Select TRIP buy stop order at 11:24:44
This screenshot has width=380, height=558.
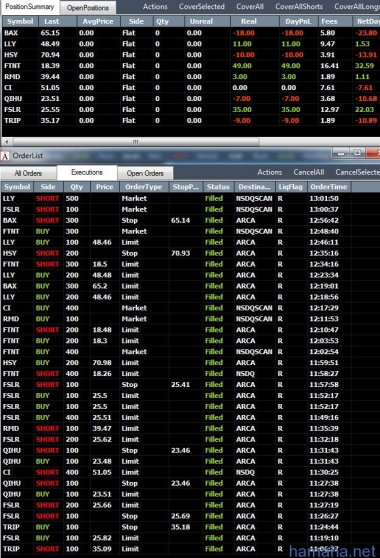coord(190,527)
